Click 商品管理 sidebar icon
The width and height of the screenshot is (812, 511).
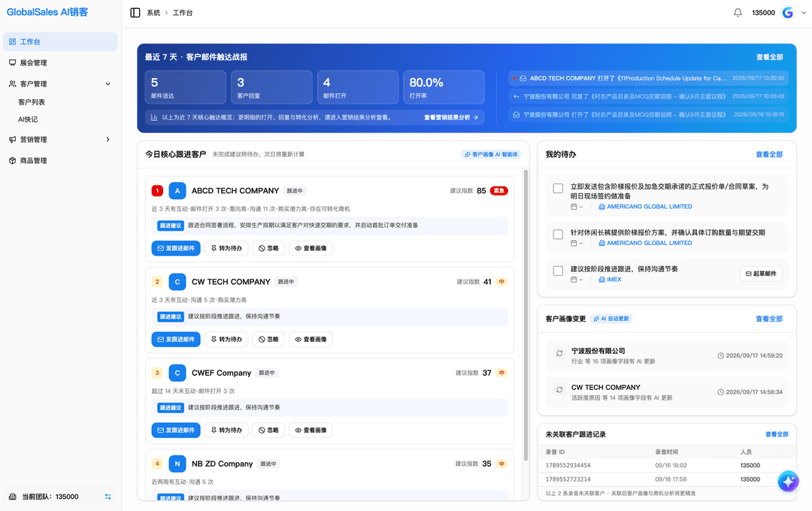click(x=13, y=161)
